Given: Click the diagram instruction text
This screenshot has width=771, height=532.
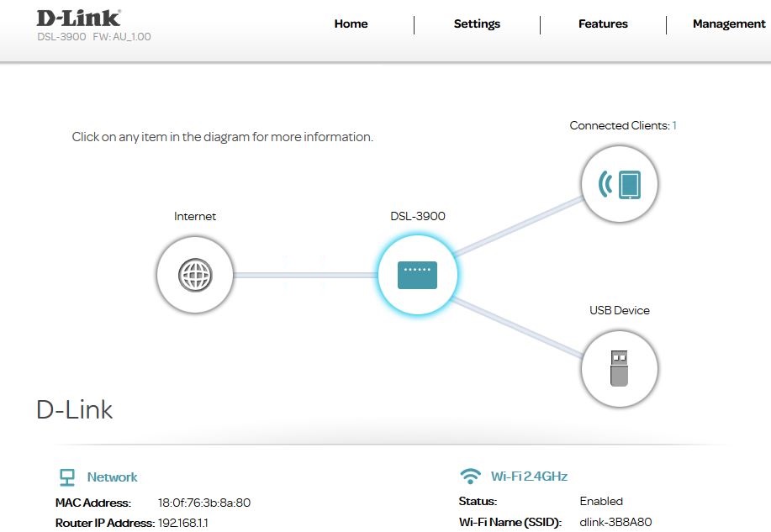Looking at the screenshot, I should pyautogui.click(x=222, y=137).
